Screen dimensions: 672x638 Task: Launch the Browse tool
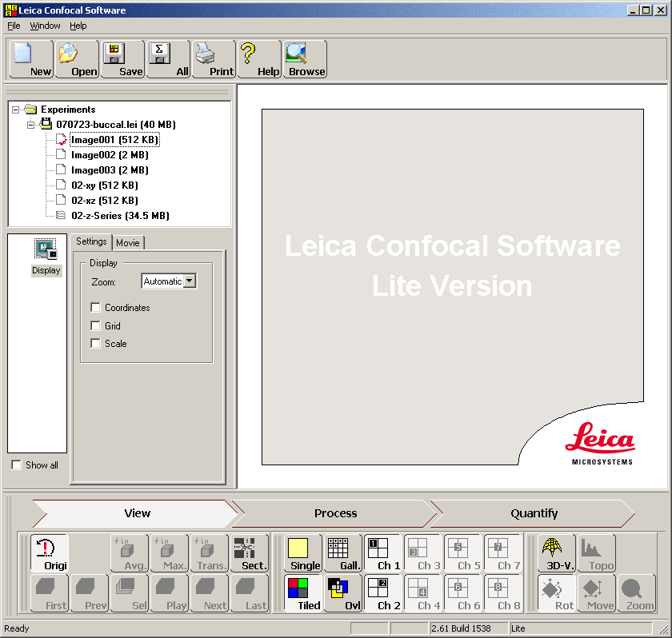pos(305,59)
